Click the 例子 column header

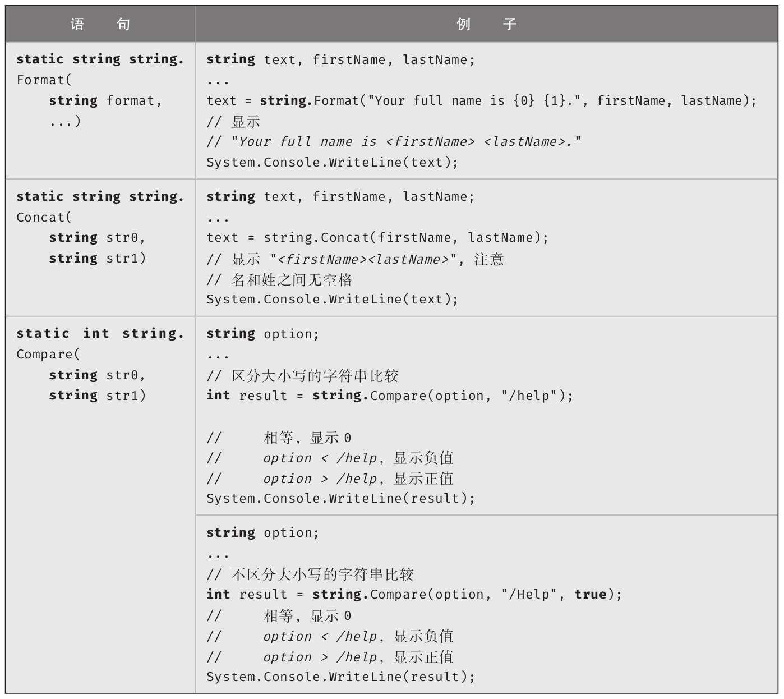coord(486,24)
